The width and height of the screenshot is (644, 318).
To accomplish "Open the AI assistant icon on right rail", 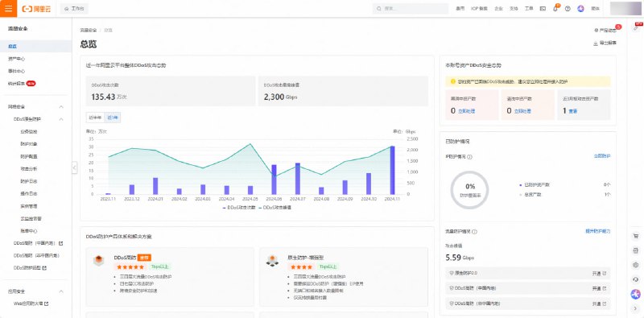I will coord(636,294).
